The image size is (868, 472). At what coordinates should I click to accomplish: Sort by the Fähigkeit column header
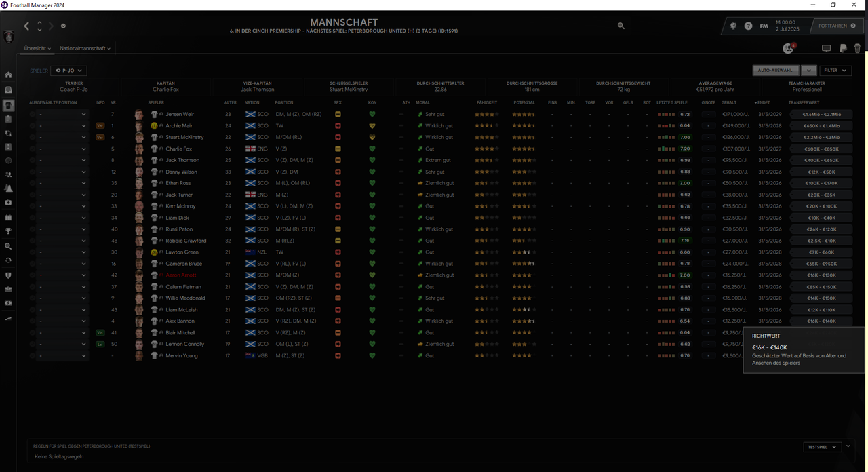[x=487, y=103]
